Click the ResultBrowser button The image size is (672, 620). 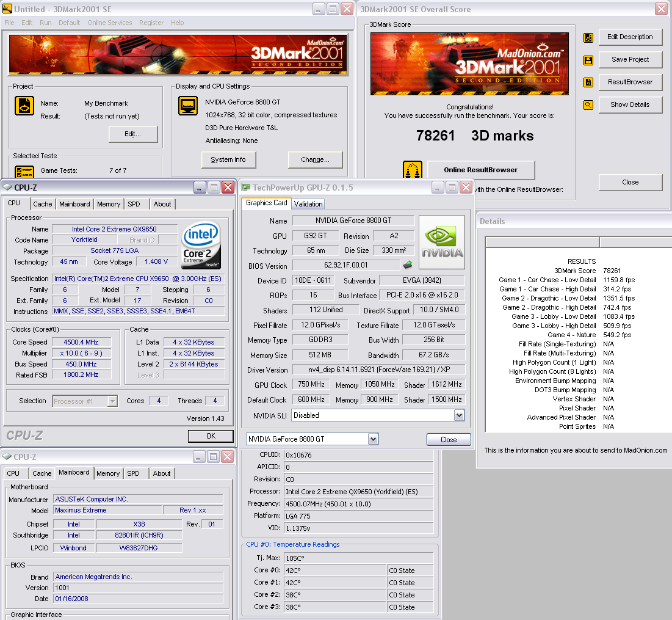point(630,82)
